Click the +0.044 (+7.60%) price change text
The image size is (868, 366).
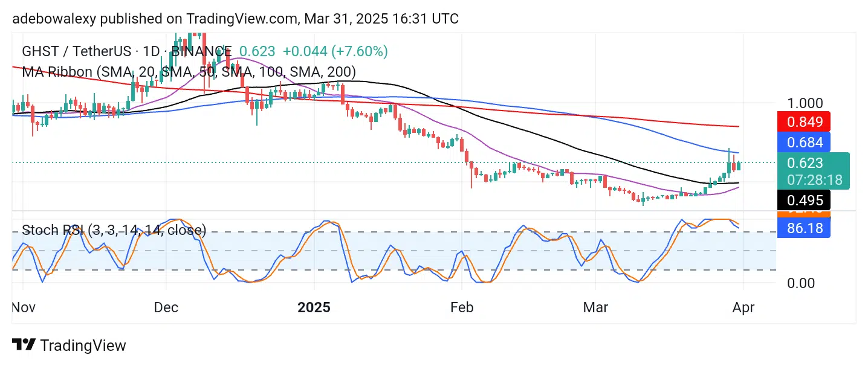(335, 51)
